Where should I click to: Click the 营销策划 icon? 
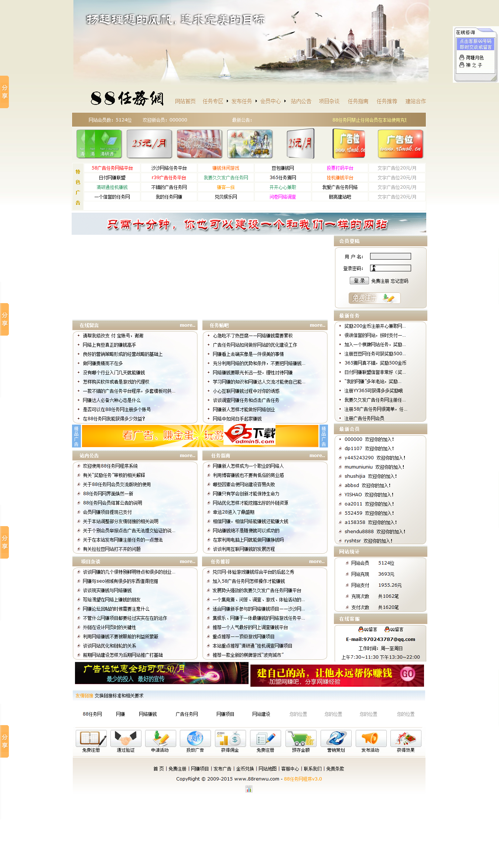point(336,738)
